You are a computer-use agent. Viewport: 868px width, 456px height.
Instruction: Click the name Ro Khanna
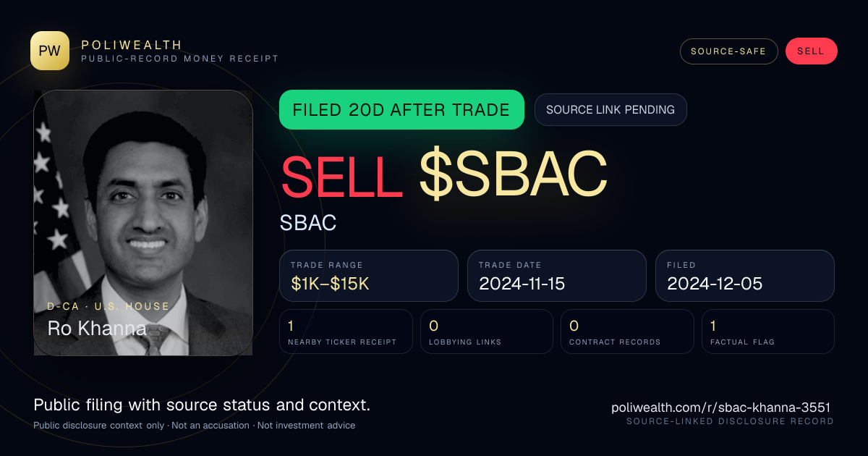click(x=97, y=329)
